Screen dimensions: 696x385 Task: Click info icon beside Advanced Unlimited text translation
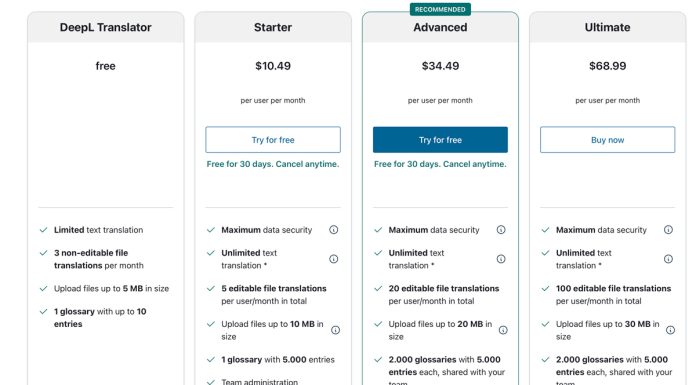click(501, 259)
